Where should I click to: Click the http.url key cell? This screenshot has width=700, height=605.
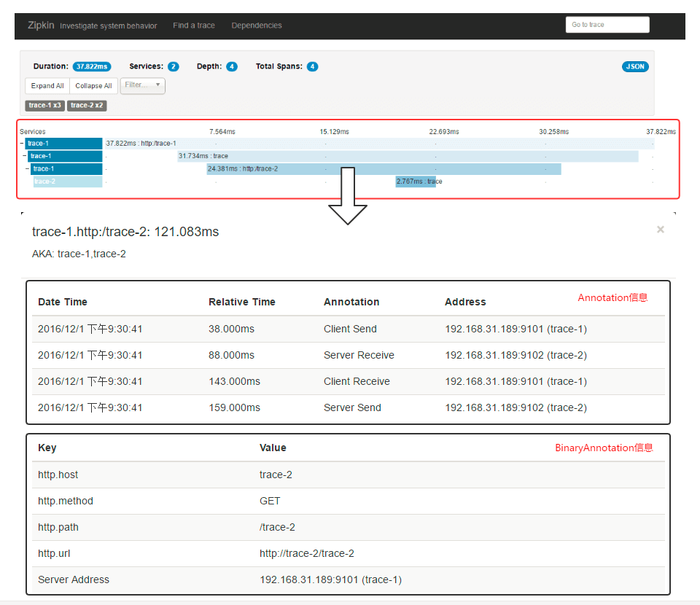[x=54, y=554]
